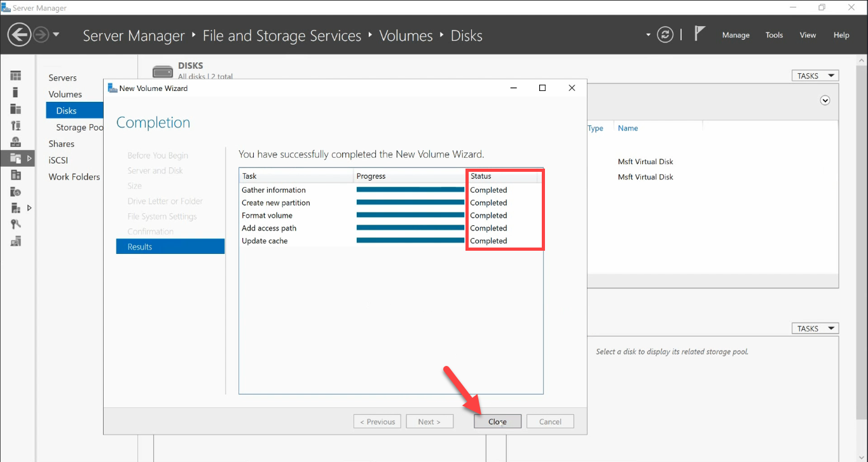The image size is (868, 462).
Task: Maximize the New Volume Wizard window
Action: [542, 88]
